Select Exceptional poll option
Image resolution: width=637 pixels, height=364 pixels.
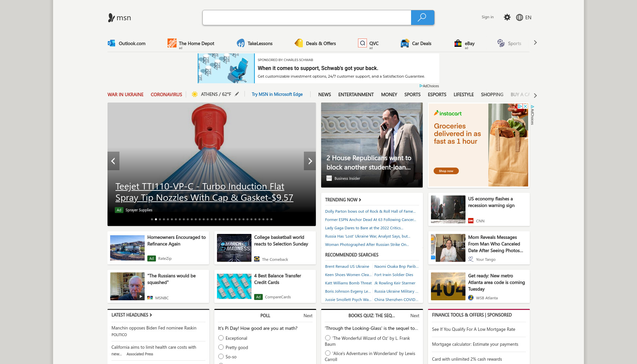coord(221,338)
